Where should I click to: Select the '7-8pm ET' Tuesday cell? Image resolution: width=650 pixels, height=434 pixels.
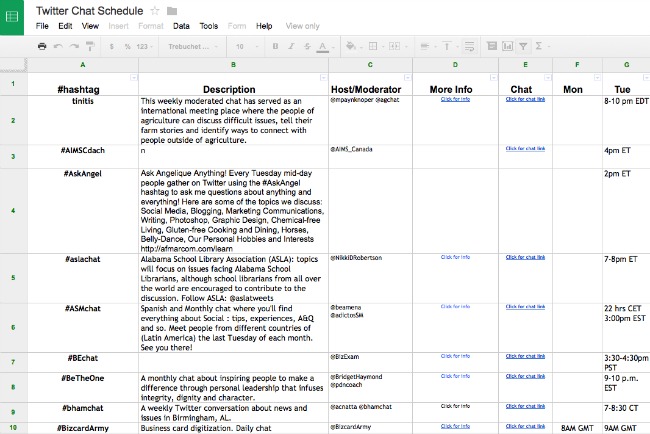click(x=626, y=278)
